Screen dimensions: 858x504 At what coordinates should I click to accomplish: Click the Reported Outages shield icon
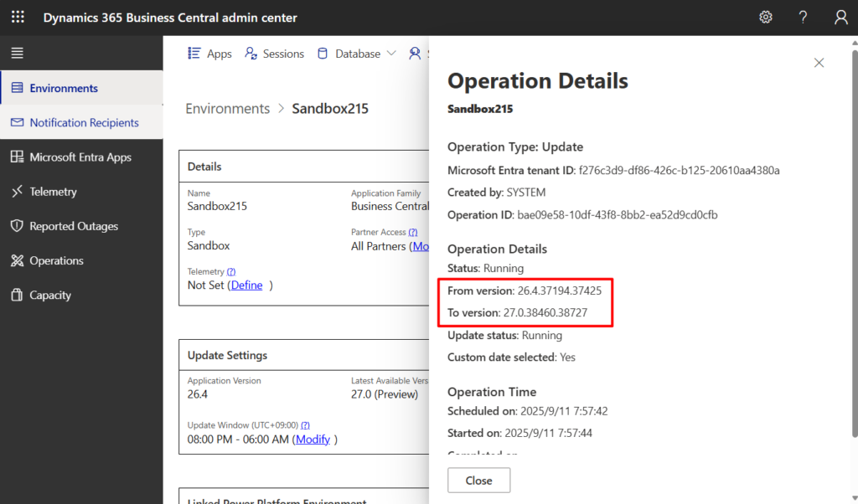point(17,226)
